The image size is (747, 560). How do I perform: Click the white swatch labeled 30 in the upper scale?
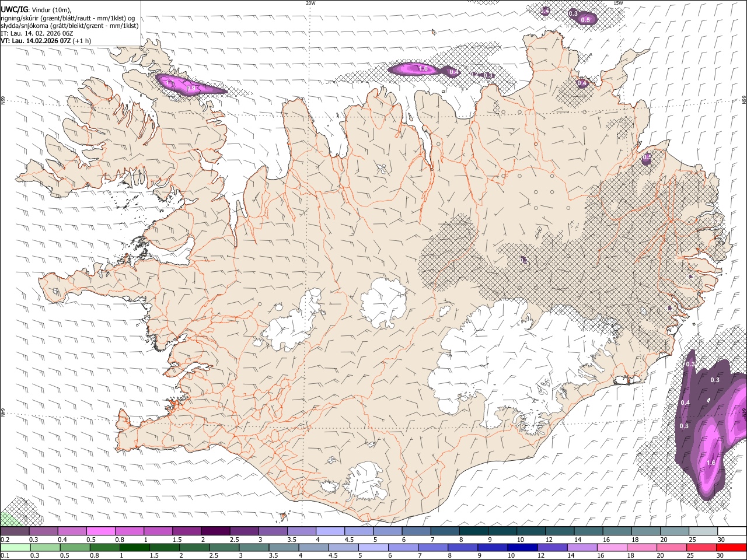click(x=732, y=531)
